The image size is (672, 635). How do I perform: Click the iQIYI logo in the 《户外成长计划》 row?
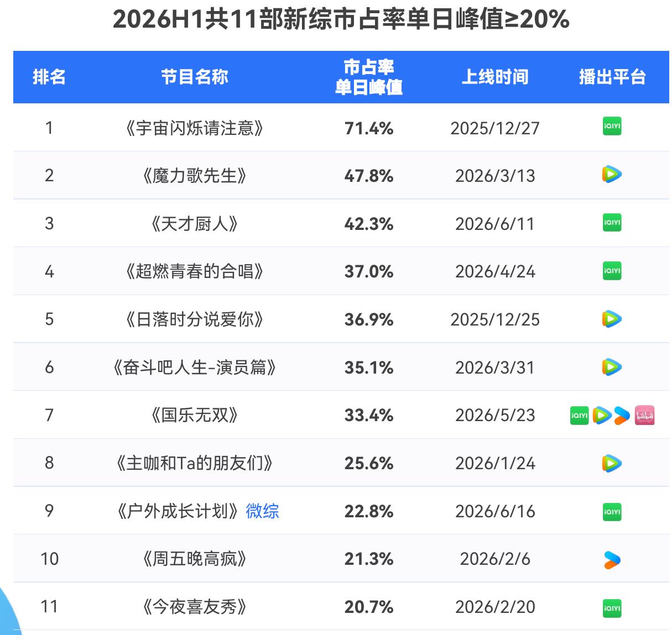[x=612, y=511]
